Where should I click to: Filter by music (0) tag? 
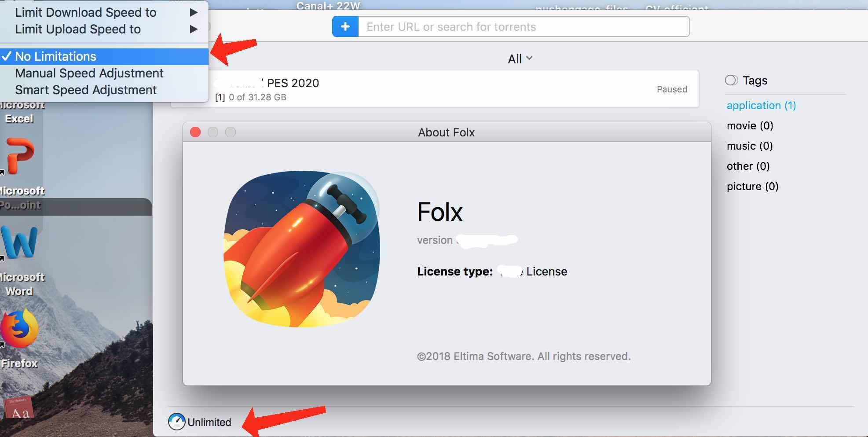click(x=750, y=146)
